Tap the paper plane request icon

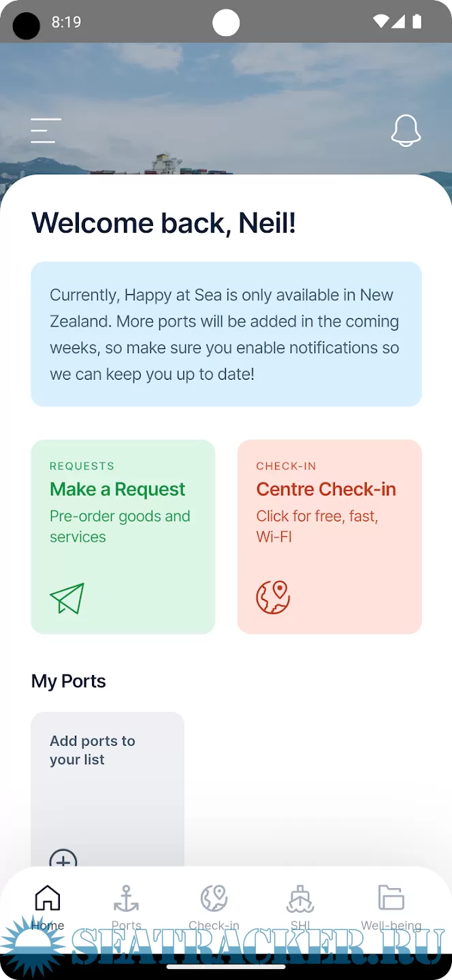click(67, 598)
